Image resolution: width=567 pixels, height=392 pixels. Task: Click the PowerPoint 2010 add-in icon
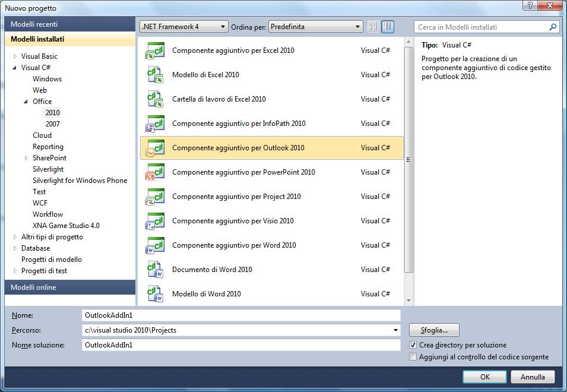tap(155, 172)
